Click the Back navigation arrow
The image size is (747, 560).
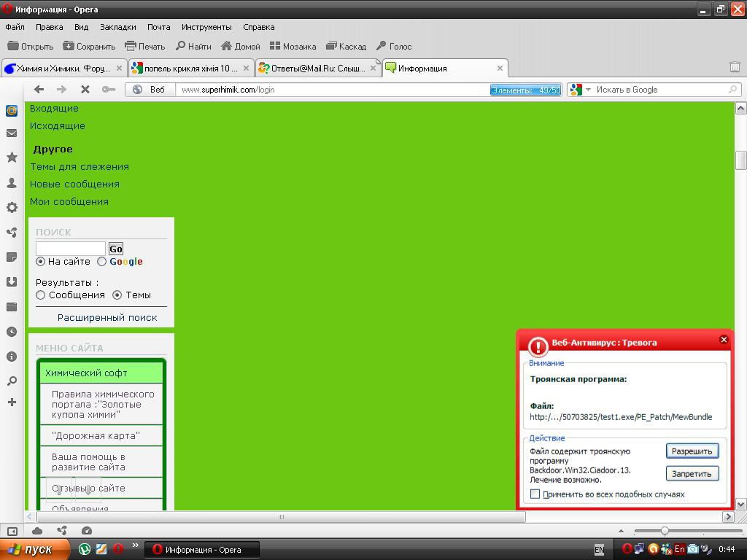tap(39, 90)
